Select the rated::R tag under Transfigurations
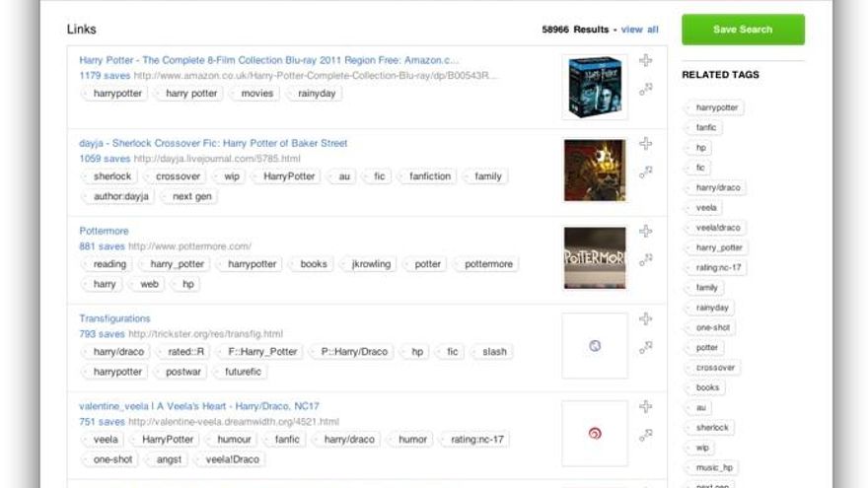Screen dimensions: 868x488 pyautogui.click(x=183, y=352)
